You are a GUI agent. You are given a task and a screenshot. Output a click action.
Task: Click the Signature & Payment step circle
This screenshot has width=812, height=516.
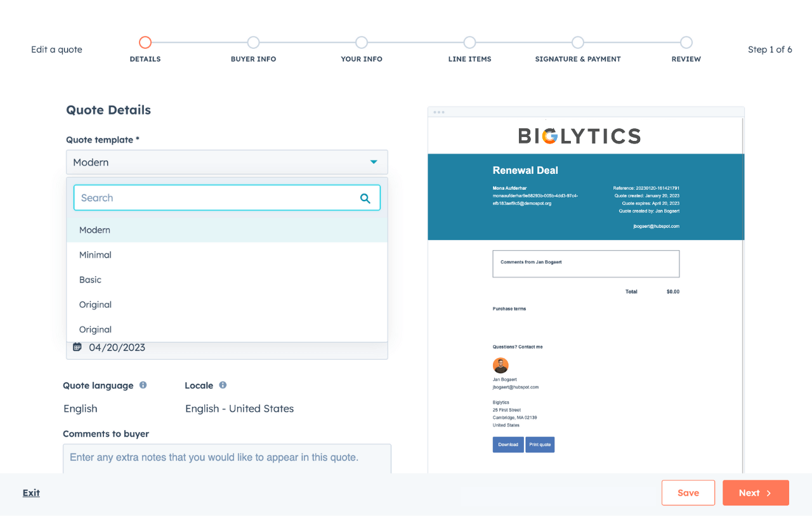577,42
